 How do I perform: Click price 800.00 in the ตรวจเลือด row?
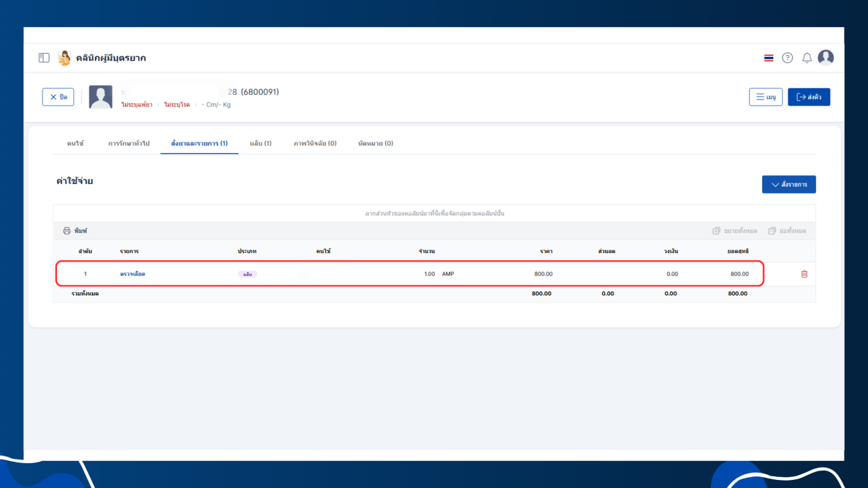pos(543,274)
